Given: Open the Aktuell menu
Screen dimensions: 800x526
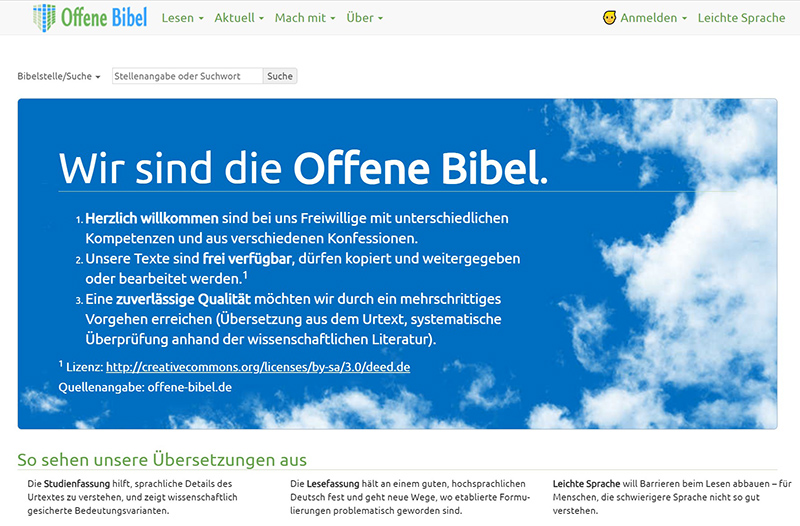Looking at the screenshot, I should [239, 18].
